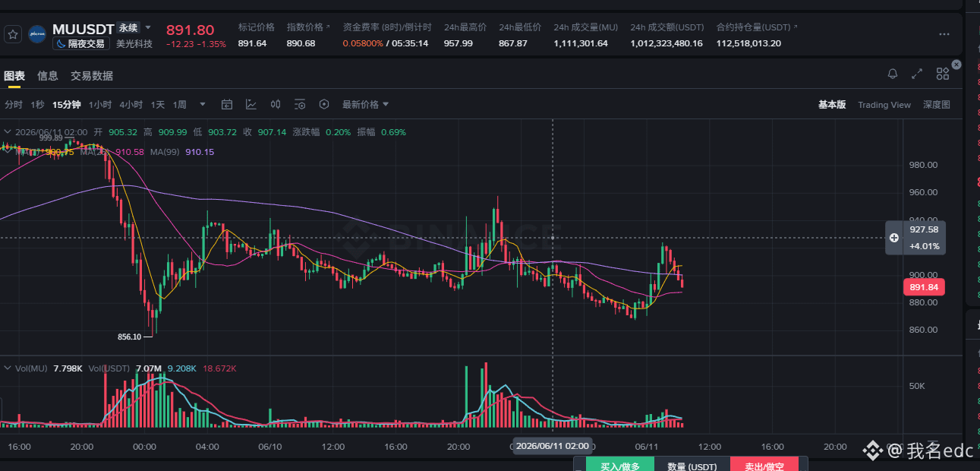Close the chart panel with the round X button
This screenshot has width=980, height=471.
pos(956,65)
